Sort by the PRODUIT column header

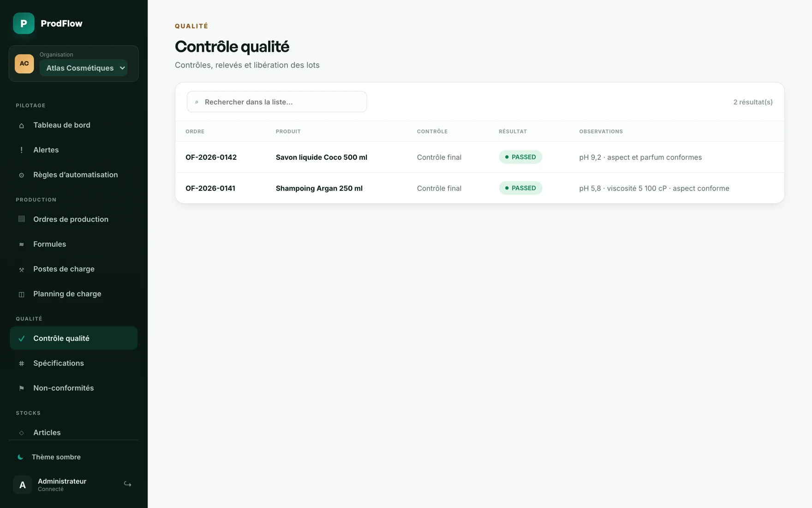pos(288,132)
